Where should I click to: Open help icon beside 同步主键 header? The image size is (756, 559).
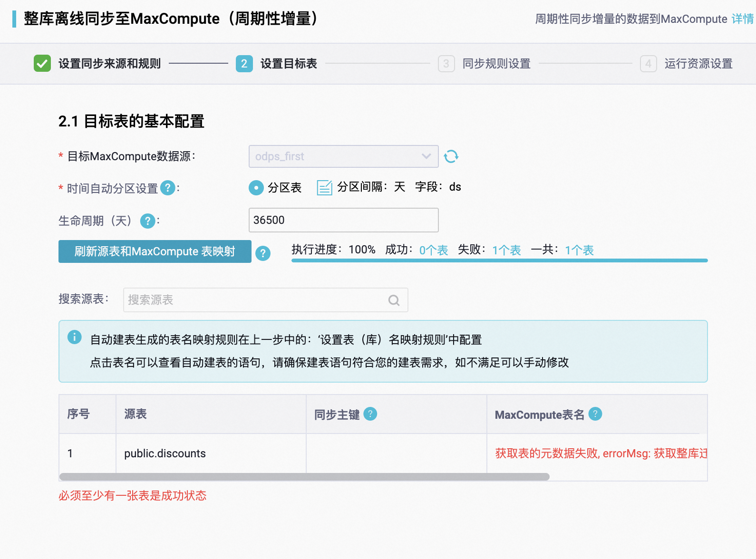(370, 414)
